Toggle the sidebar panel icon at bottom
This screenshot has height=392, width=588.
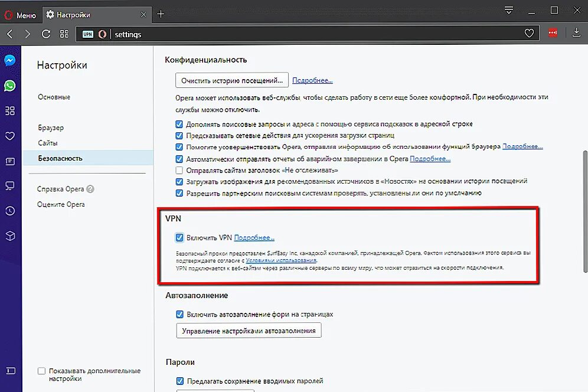(11, 371)
